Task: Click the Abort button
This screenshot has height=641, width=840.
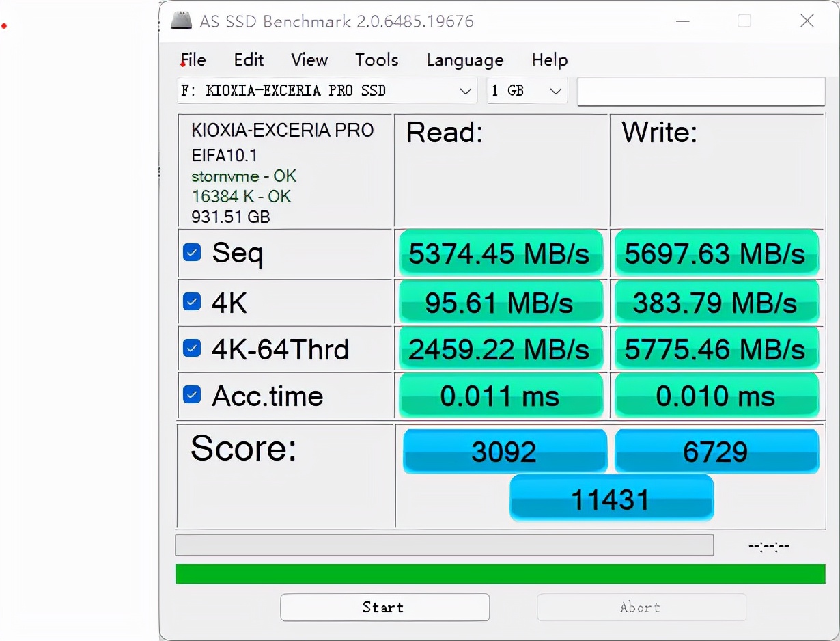Action: (x=641, y=607)
